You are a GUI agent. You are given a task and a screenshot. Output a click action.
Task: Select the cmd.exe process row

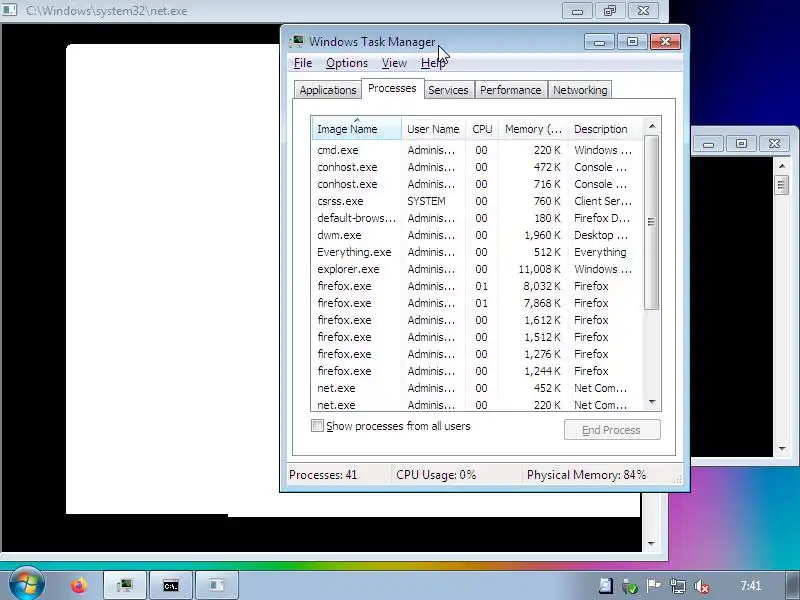477,150
